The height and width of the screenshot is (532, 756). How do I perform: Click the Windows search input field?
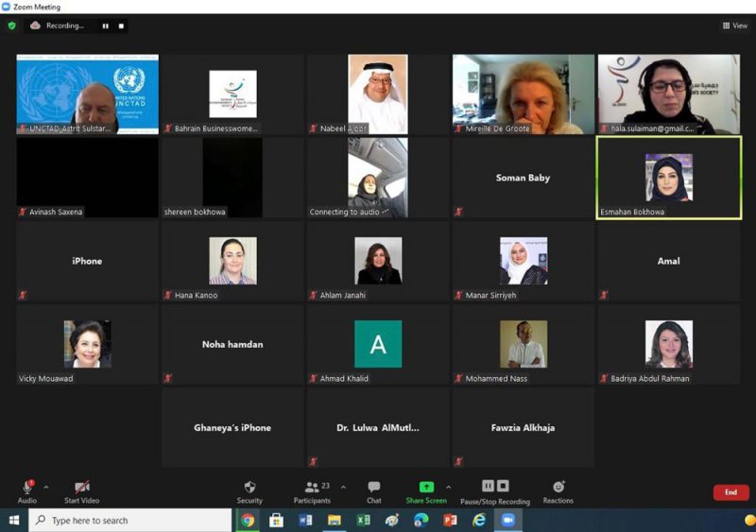[130, 521]
